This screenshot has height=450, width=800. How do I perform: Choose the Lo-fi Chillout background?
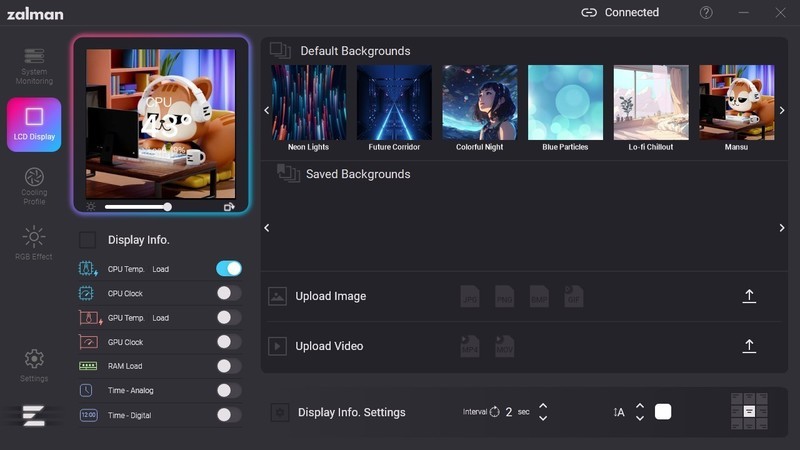[650, 102]
